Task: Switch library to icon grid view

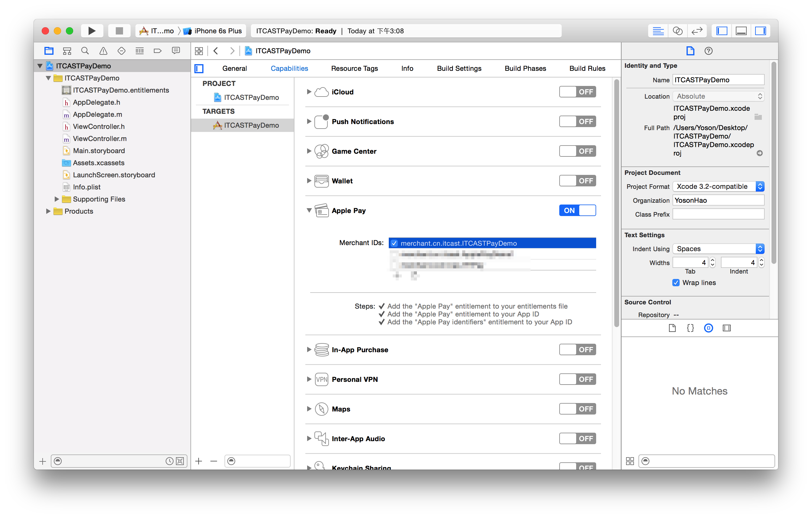Action: pos(630,461)
